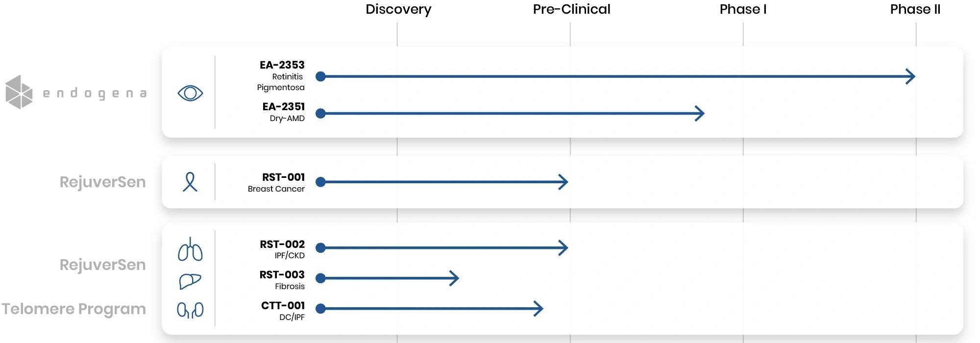Screen dimensions: 980x343
Task: Select the lungs icon beside RST-002
Action: tap(190, 249)
